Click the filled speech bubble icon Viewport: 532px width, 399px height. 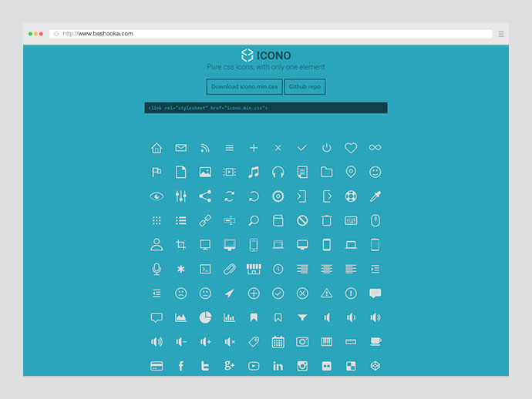coord(375,293)
